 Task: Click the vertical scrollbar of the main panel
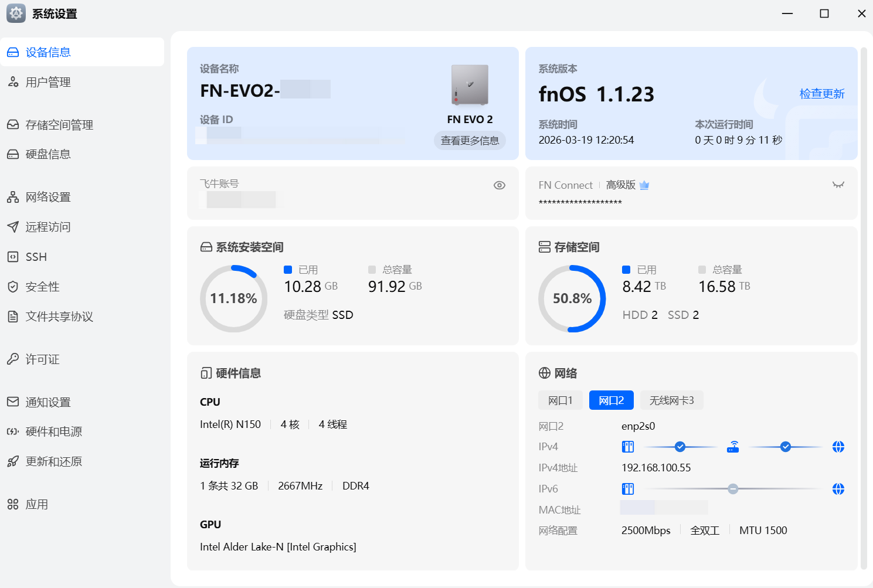(864, 308)
